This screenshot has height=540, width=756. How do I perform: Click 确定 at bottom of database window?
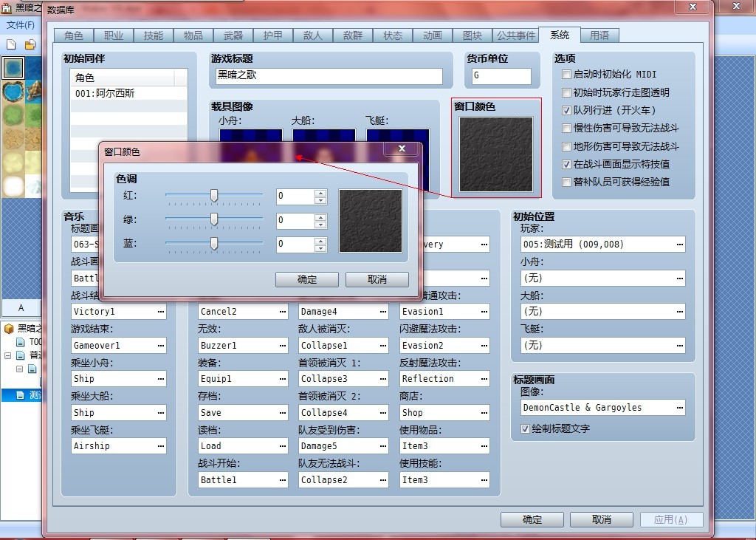click(532, 520)
